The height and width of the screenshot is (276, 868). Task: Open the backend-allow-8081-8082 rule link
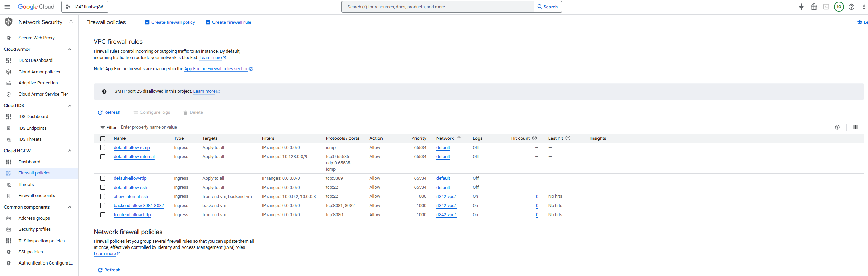[139, 206]
